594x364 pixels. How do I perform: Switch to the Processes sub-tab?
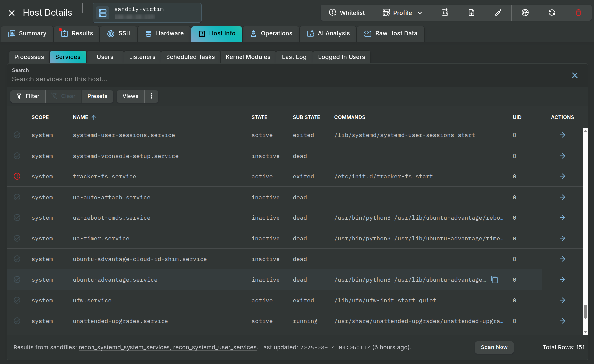[x=29, y=57]
